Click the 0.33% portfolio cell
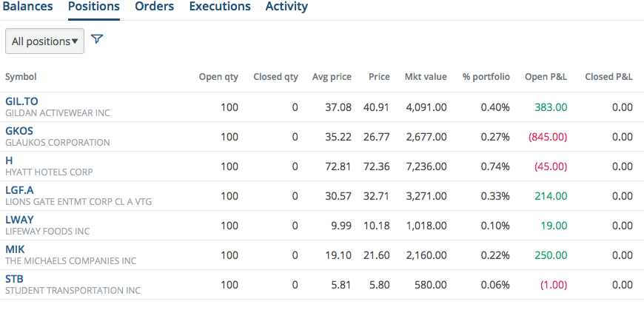 (495, 196)
